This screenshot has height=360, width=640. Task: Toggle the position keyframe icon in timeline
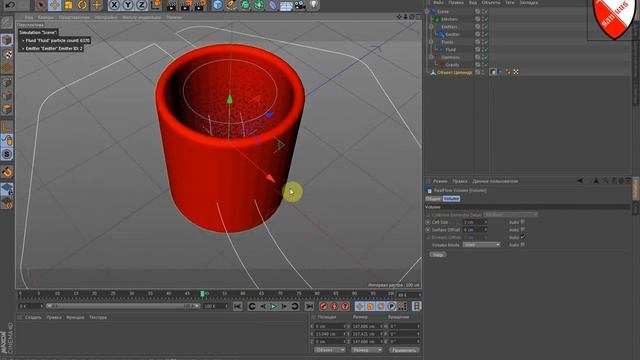tap(360, 306)
